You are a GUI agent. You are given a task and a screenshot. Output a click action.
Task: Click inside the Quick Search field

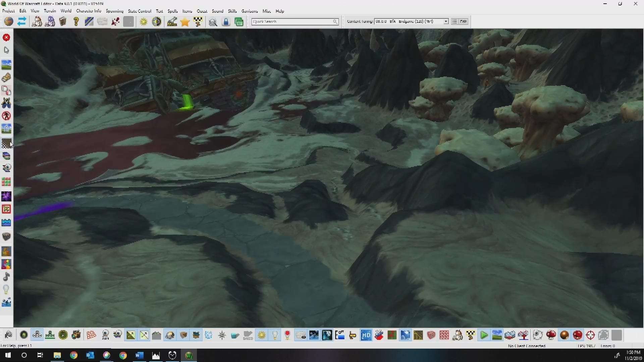click(x=292, y=21)
